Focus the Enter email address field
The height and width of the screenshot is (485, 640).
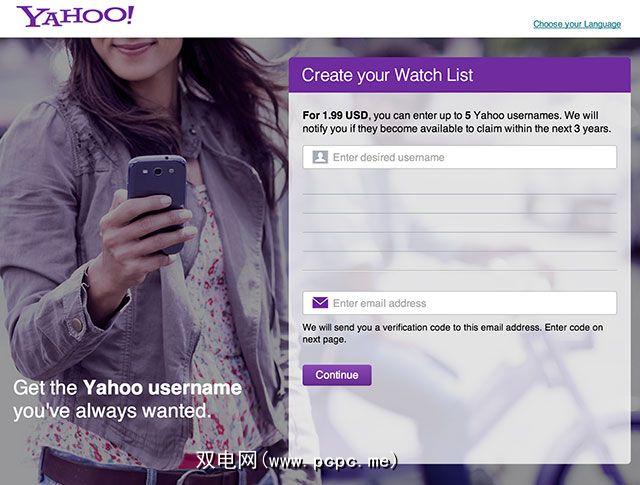[x=460, y=303]
